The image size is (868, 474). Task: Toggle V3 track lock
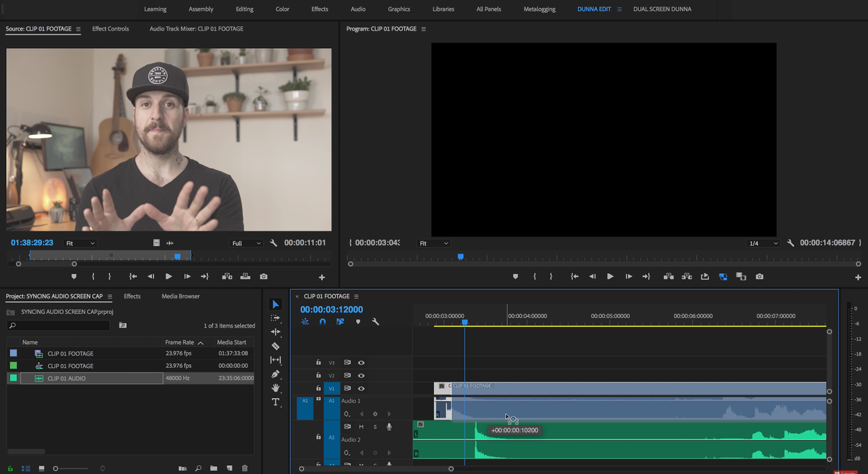318,363
